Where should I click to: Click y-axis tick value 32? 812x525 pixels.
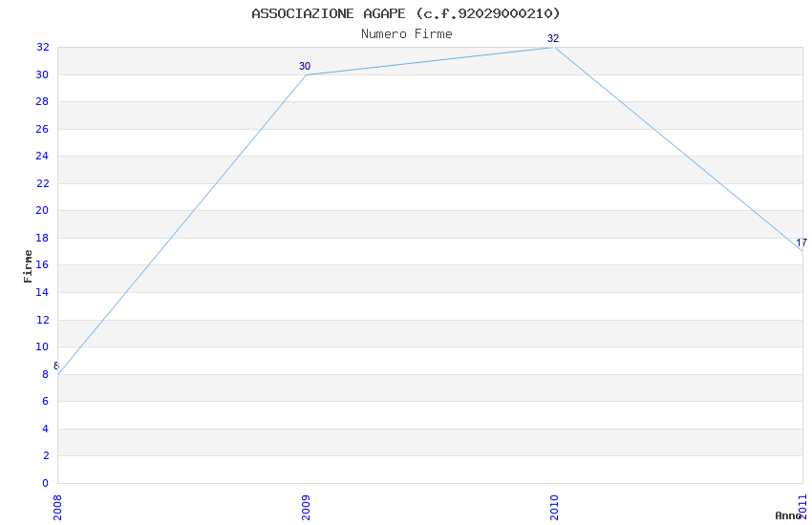[x=42, y=47]
